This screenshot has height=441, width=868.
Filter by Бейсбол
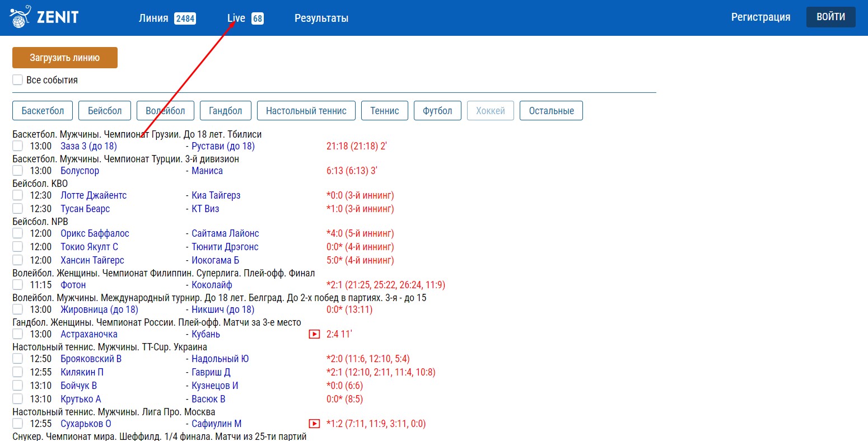tap(105, 110)
